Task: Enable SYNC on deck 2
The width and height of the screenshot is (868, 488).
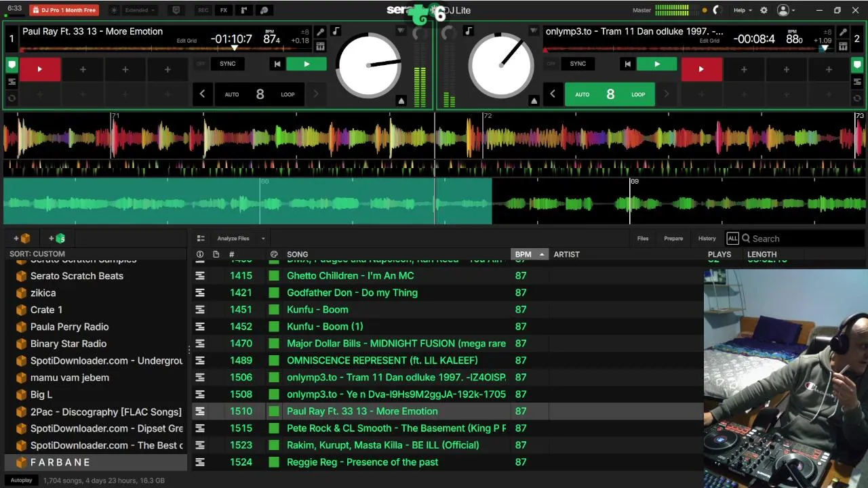Action: point(578,64)
